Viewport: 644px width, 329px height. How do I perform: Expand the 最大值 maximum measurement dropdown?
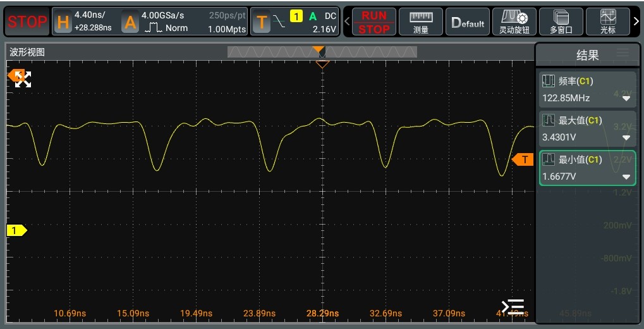[626, 137]
